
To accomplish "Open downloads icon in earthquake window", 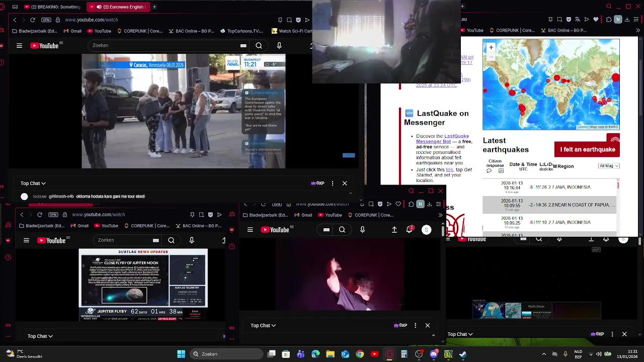I will 628,20.
